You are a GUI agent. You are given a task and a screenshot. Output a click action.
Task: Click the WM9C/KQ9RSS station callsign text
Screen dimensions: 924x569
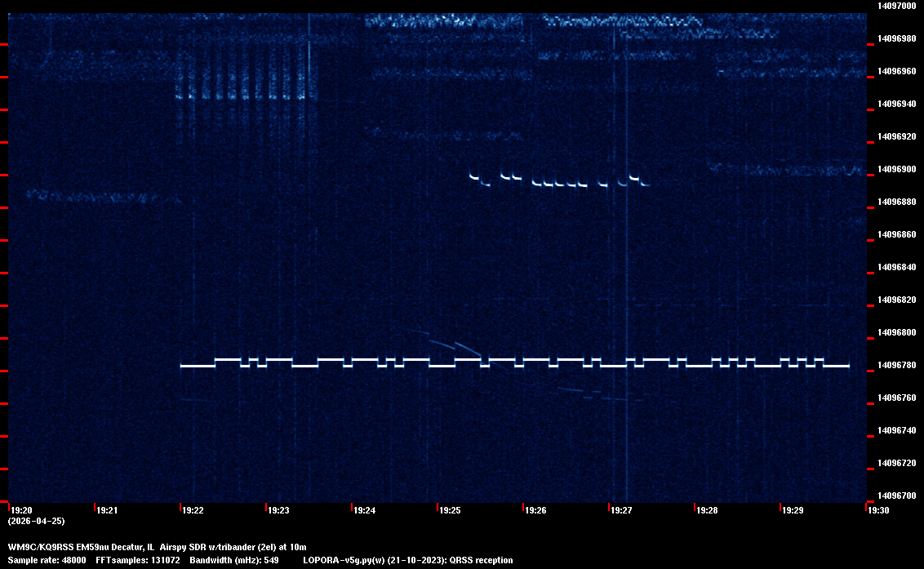click(40, 546)
